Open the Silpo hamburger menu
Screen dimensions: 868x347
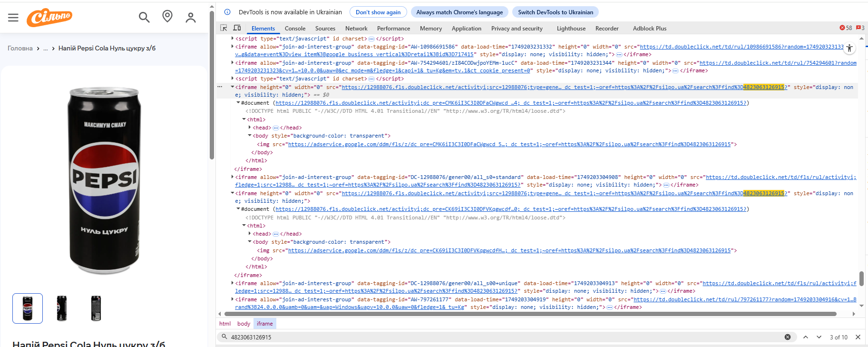point(13,18)
